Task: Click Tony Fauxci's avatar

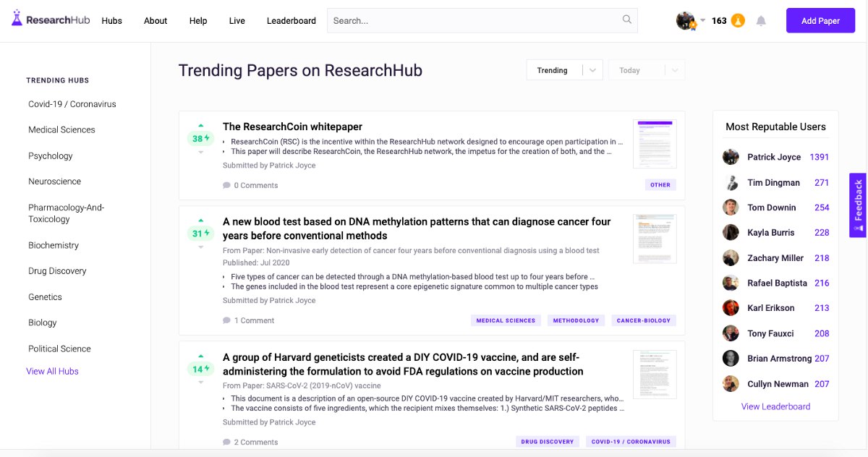Action: point(731,333)
